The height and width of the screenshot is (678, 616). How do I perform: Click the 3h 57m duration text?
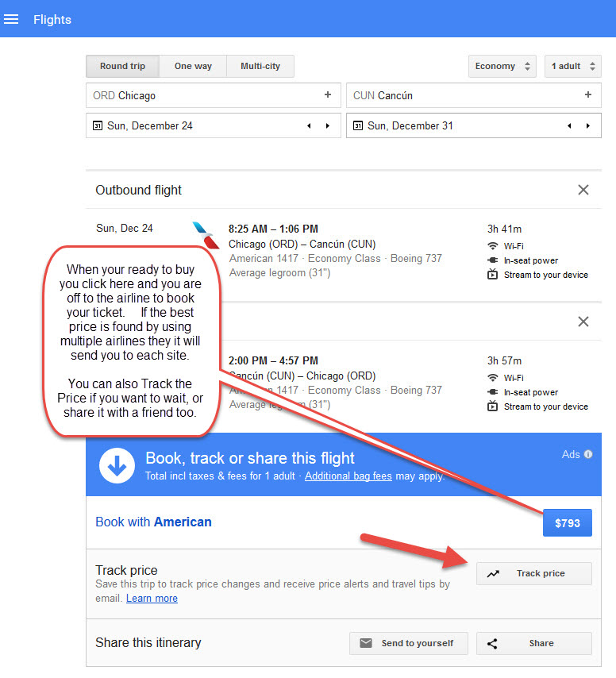tap(505, 360)
